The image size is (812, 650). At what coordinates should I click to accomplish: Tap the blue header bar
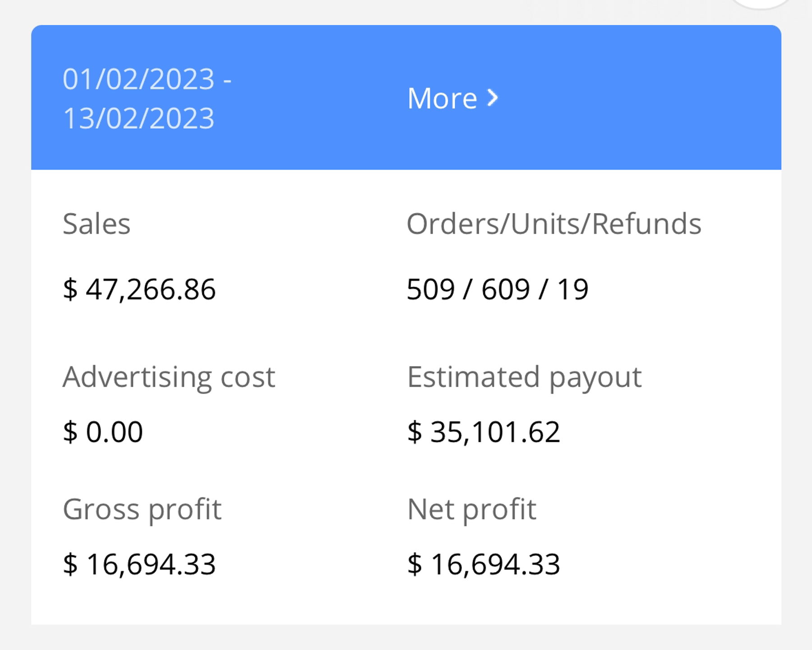click(x=406, y=97)
